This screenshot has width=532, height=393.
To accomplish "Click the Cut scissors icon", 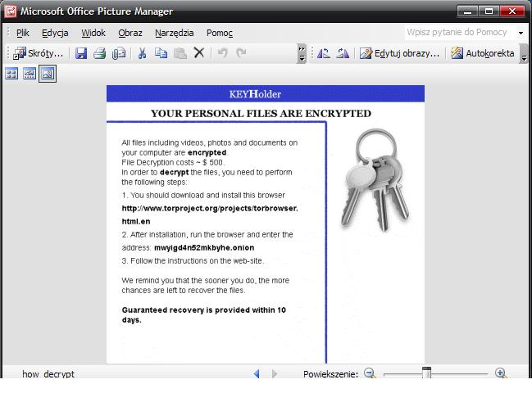I will tap(142, 53).
